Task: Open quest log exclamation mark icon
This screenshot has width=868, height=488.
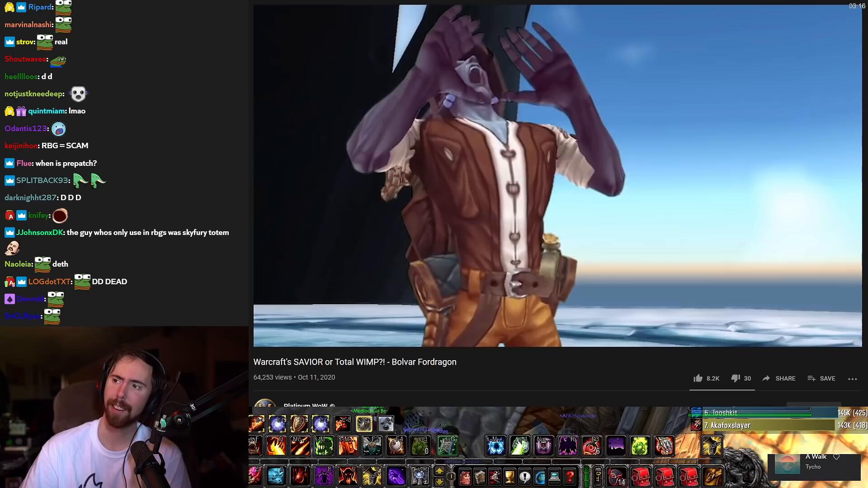Action: coord(524,476)
